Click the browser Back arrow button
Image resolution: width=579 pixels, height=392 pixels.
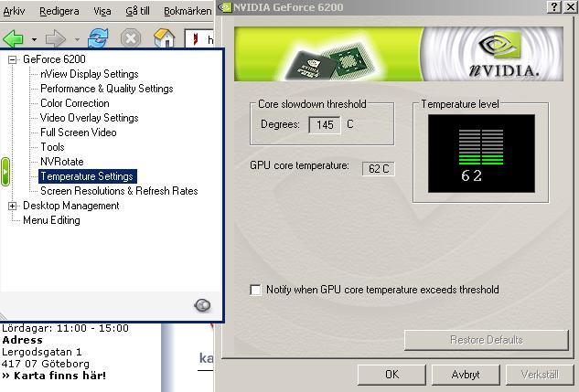click(14, 39)
